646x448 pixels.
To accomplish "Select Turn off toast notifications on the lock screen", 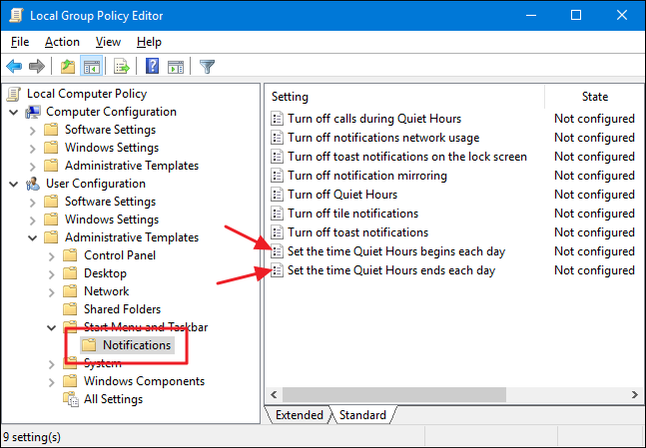I will [x=407, y=156].
